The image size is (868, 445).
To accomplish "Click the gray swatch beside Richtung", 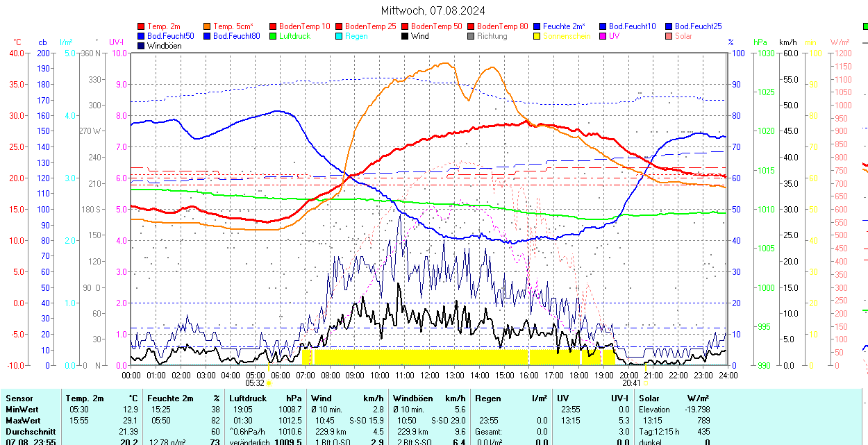I will coord(471,36).
